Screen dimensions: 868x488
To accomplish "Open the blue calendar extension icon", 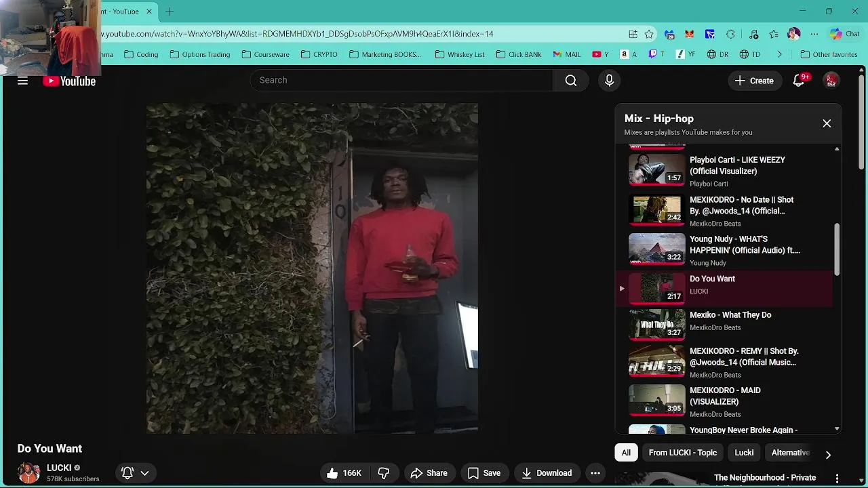I will 669,34.
